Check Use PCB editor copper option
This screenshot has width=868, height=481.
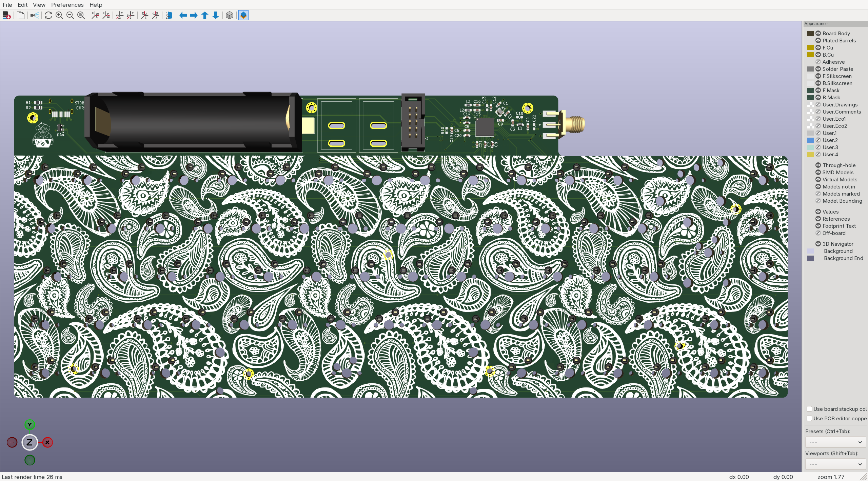809,418
